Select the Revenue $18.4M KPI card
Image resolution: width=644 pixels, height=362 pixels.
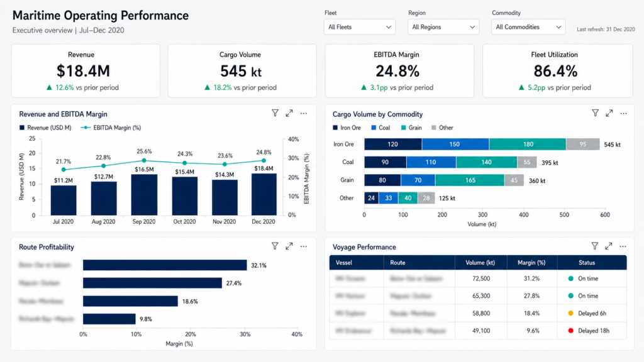(86, 71)
